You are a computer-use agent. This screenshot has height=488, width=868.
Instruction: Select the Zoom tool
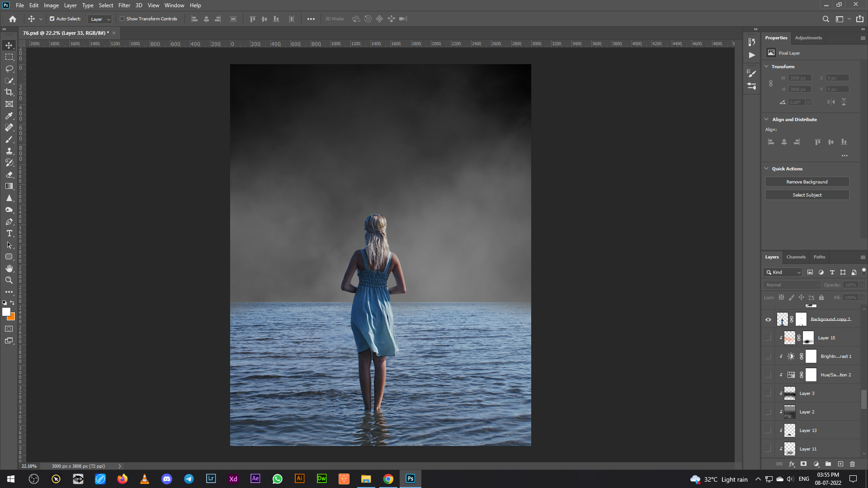click(x=9, y=280)
